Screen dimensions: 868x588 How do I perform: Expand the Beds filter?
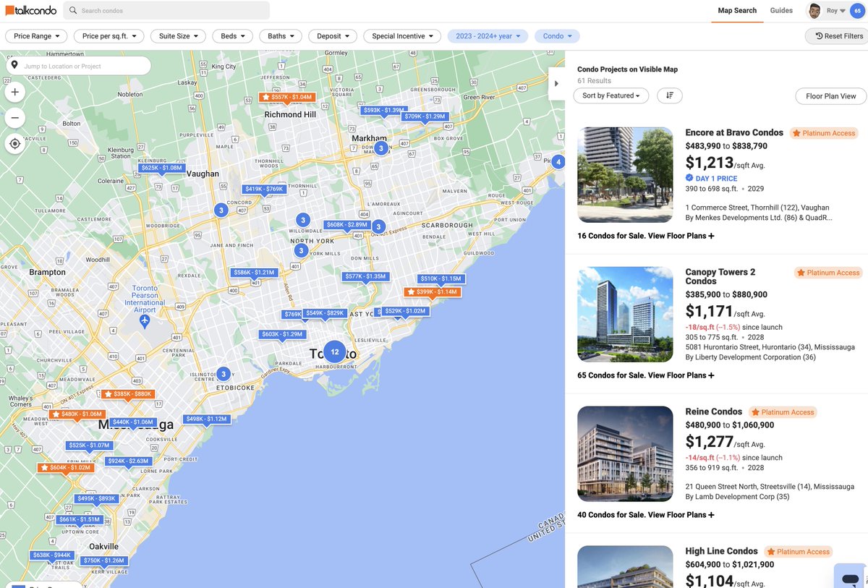tap(233, 36)
